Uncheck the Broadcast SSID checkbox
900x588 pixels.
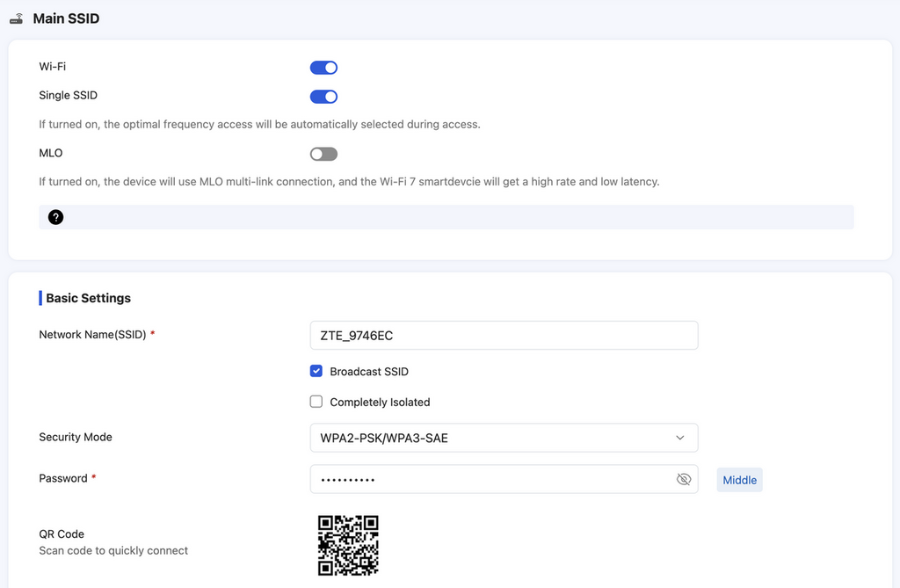point(316,371)
